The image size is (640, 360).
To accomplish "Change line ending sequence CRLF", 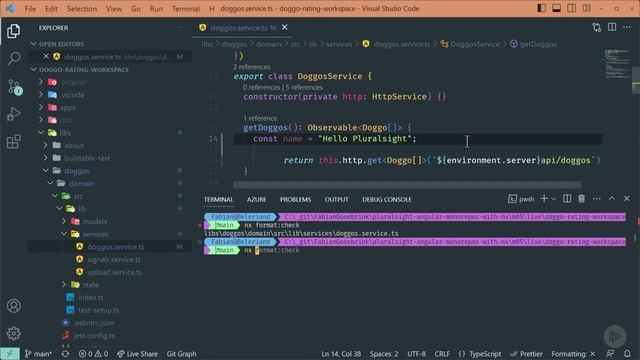I will 442,354.
